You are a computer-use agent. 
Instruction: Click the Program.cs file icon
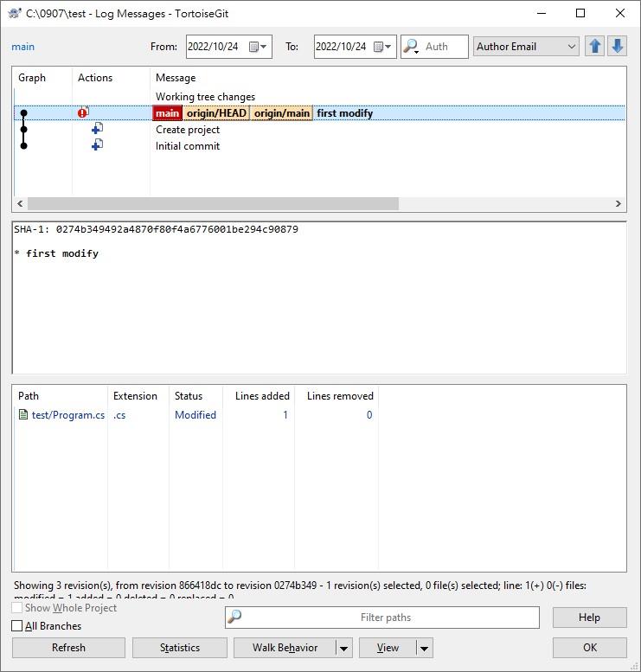pyautogui.click(x=23, y=415)
